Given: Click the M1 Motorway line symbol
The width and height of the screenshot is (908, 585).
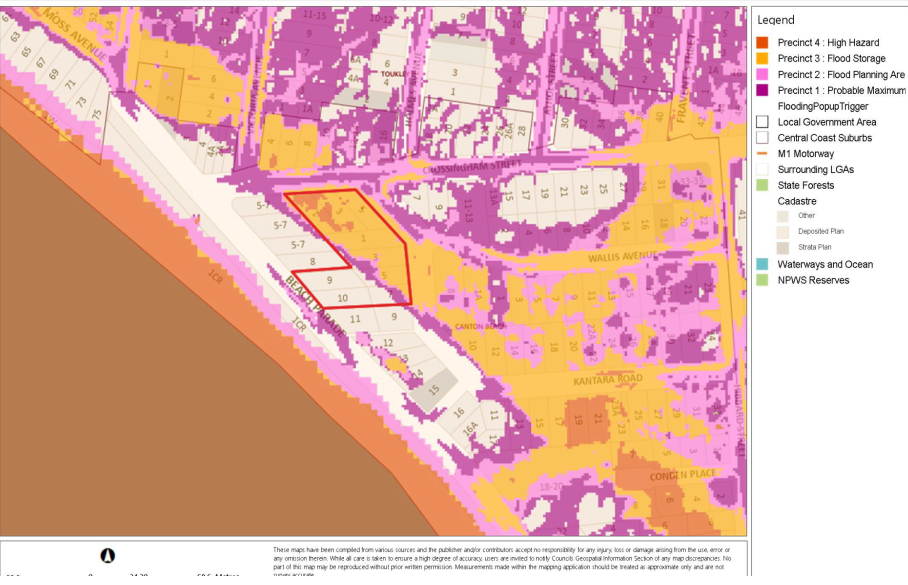Looking at the screenshot, I should [762, 154].
